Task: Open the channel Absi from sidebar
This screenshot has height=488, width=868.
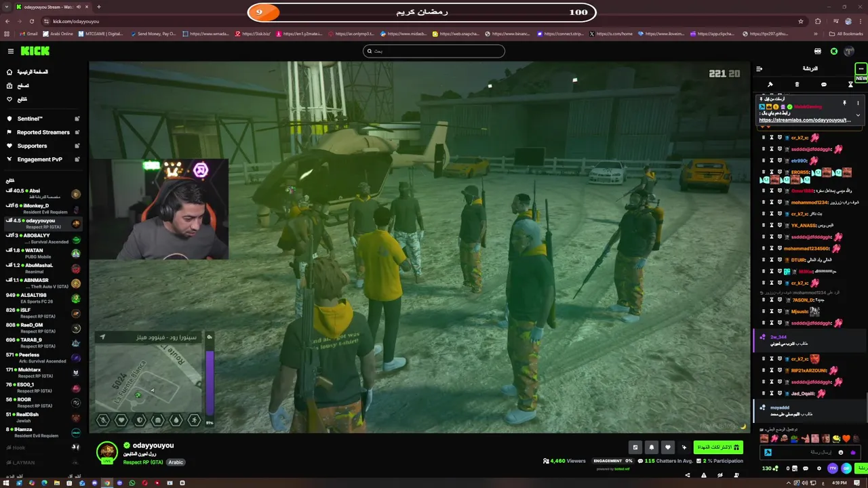Action: coord(42,194)
